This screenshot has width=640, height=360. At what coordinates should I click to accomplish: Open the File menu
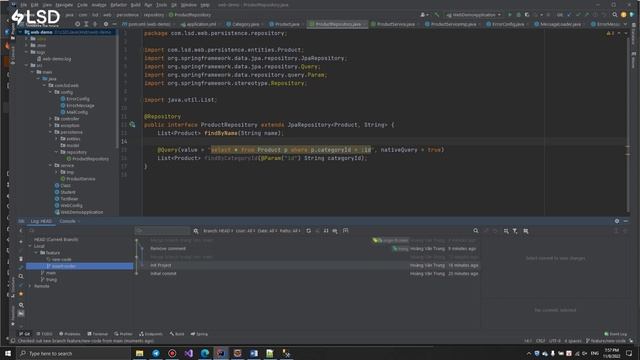[x=24, y=5]
